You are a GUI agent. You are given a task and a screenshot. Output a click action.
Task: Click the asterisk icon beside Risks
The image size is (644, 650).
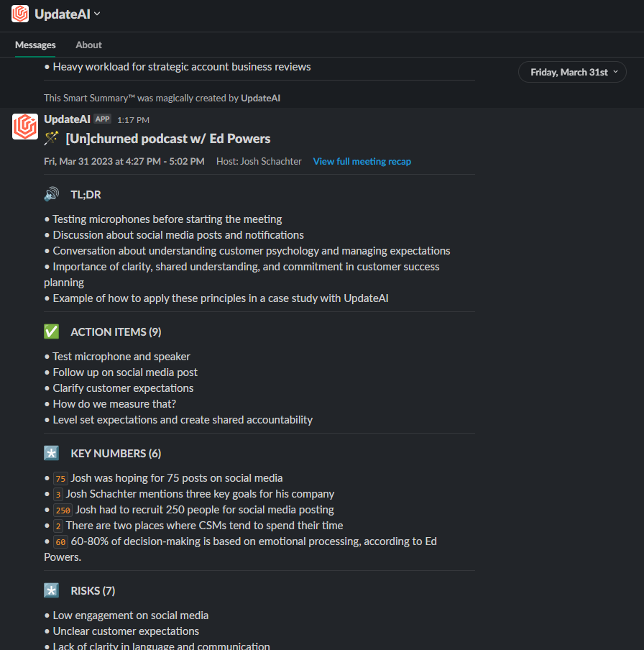51,590
